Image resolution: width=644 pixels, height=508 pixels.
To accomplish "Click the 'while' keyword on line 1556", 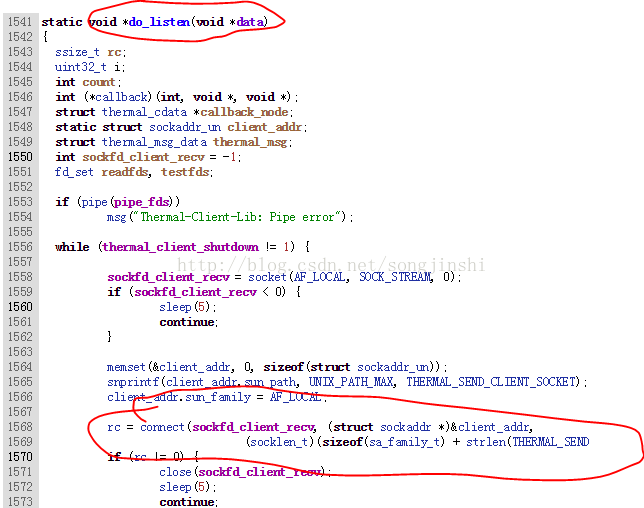I will (72, 247).
